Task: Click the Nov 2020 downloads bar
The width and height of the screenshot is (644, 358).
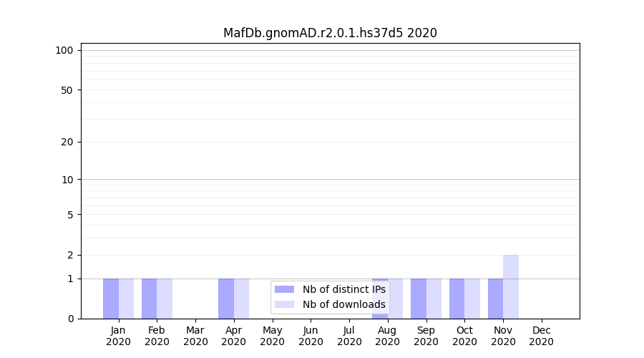Action: pos(511,286)
